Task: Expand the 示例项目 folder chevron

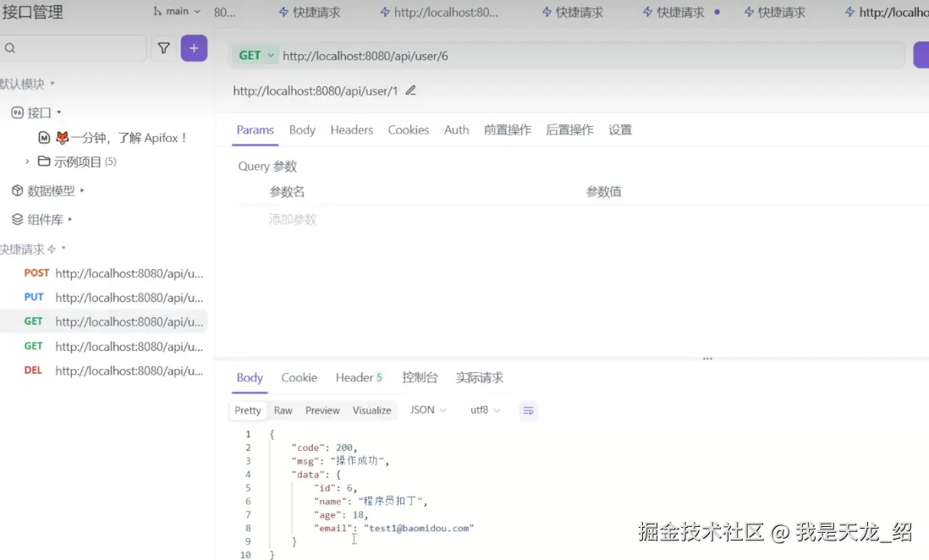Action: click(x=27, y=162)
